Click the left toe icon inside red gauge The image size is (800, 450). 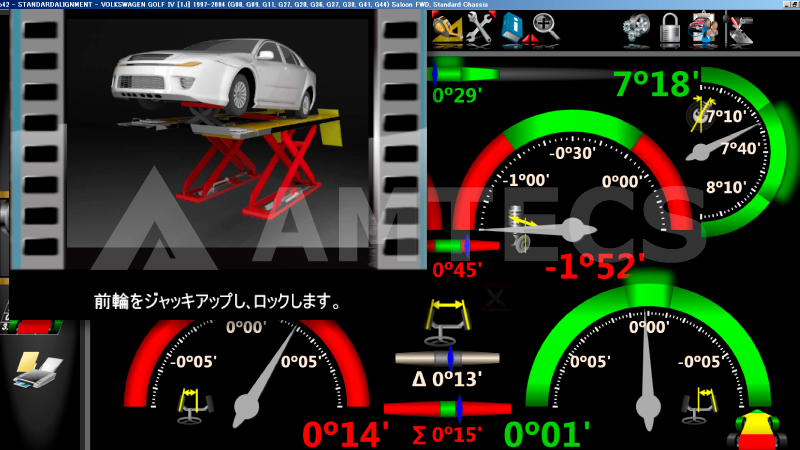[x=193, y=406]
